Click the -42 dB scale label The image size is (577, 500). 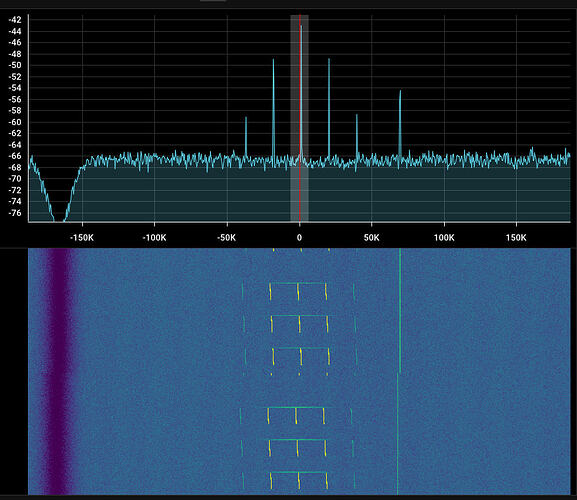pyautogui.click(x=15, y=20)
